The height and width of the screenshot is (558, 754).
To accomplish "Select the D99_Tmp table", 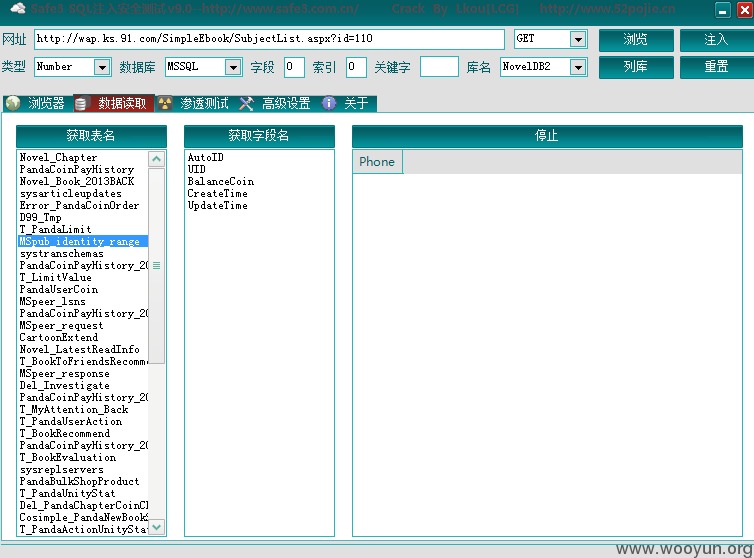I will point(40,217).
